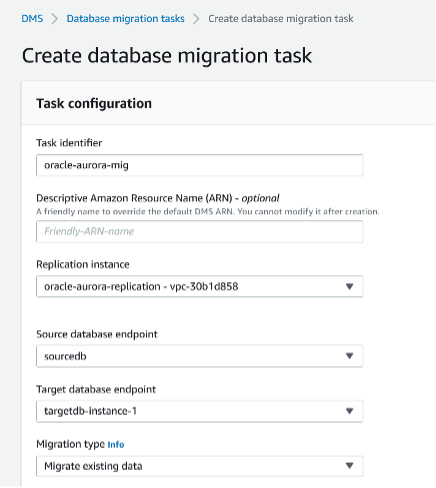Go to Database migration tasks breadcrumb
Viewport: 436px width, 488px height.
[x=125, y=19]
